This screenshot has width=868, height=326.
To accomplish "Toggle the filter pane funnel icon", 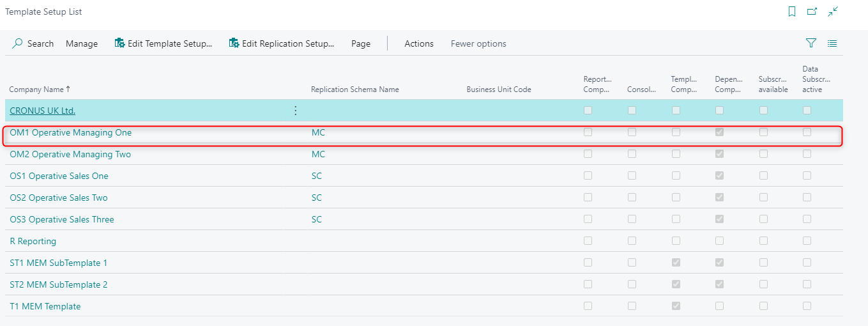I will coord(811,43).
